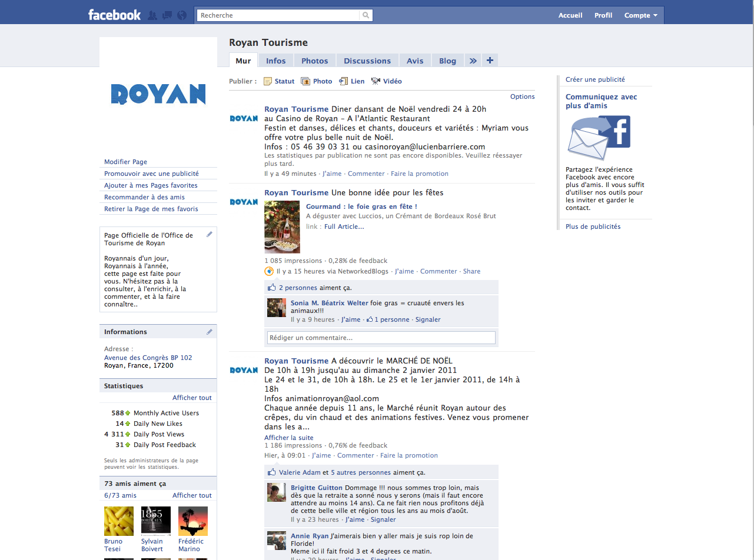Viewport: 754px width, 560px height.
Task: Open Sylvain Boivert's friend thumbnail
Action: 156,521
